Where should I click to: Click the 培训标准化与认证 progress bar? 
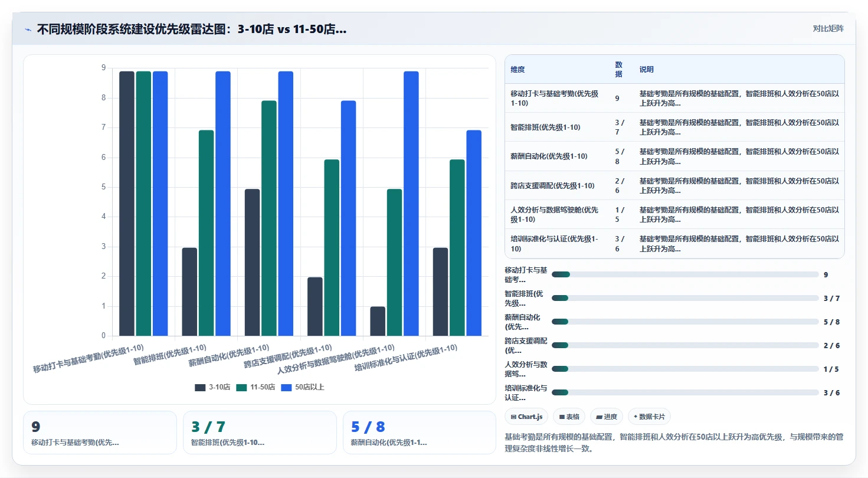click(x=685, y=392)
